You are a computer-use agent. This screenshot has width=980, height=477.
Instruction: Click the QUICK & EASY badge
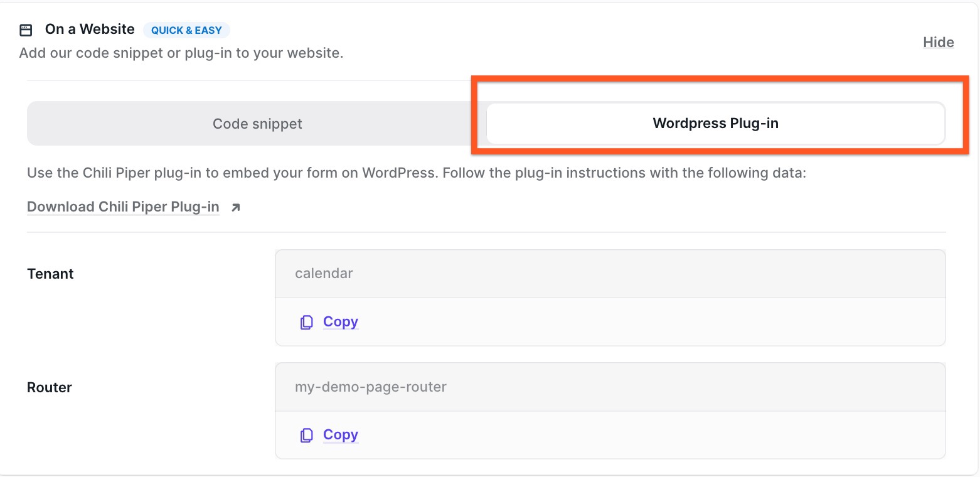click(x=186, y=30)
